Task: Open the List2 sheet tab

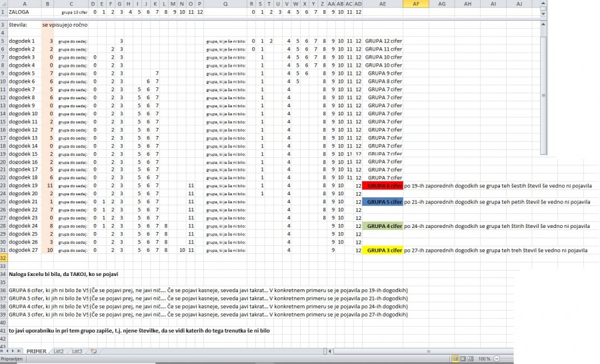Action: [58, 351]
